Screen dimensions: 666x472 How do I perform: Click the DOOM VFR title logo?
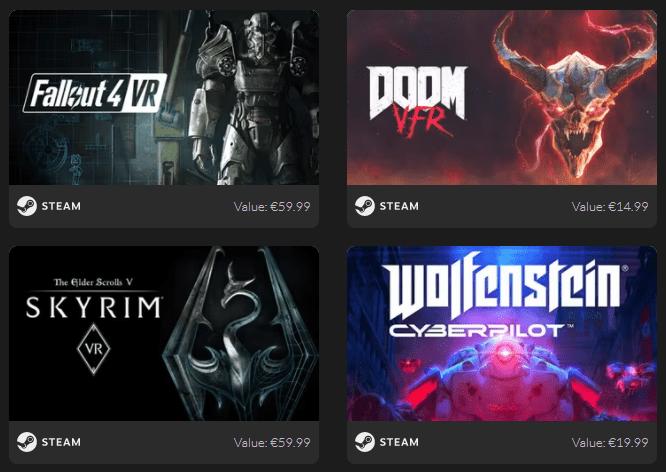[418, 101]
